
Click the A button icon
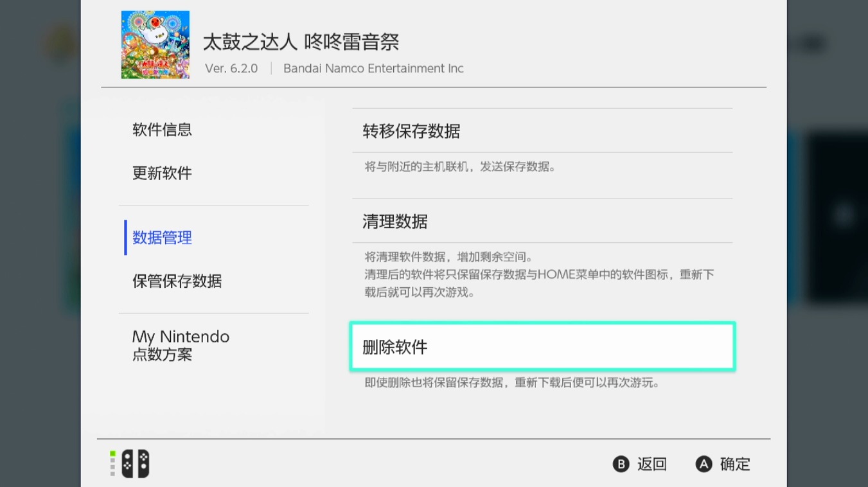[x=704, y=464]
